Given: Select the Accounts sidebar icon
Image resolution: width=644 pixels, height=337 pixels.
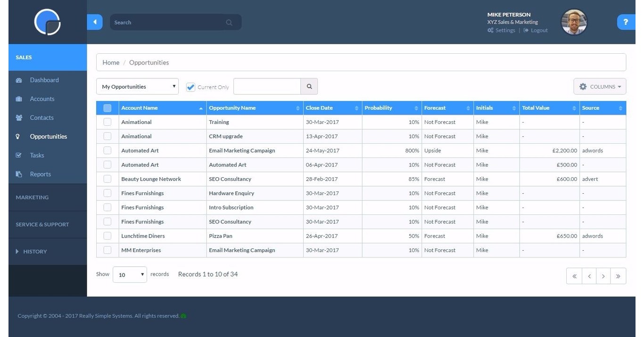Looking at the screenshot, I should [19, 99].
